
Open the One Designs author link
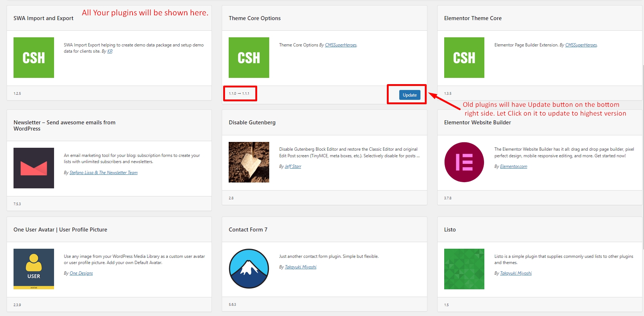(x=81, y=273)
